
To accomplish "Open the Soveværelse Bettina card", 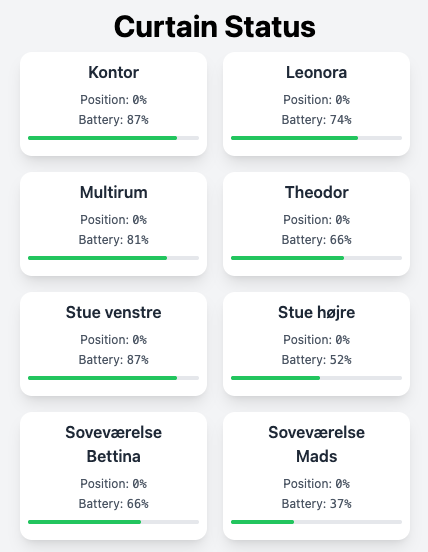I will 113,476.
